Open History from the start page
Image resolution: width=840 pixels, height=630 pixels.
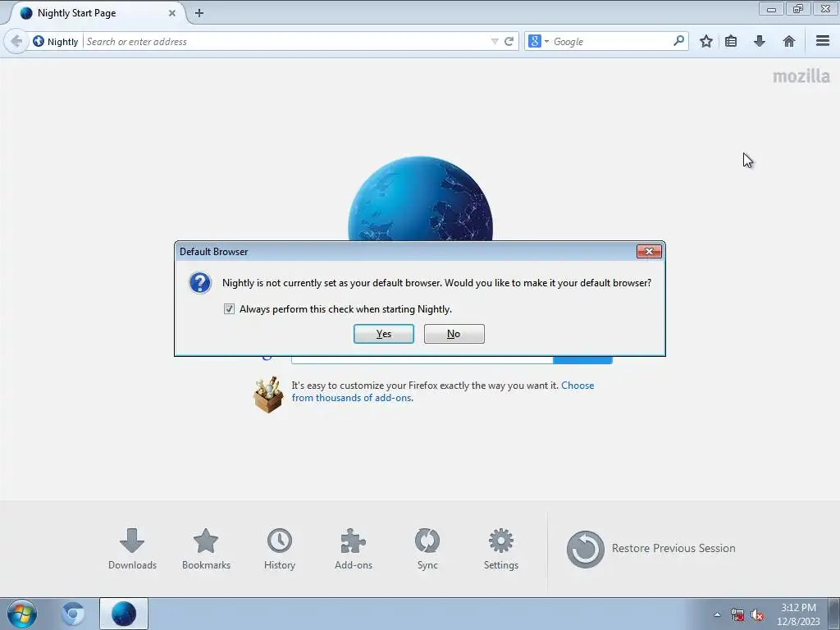click(x=279, y=549)
